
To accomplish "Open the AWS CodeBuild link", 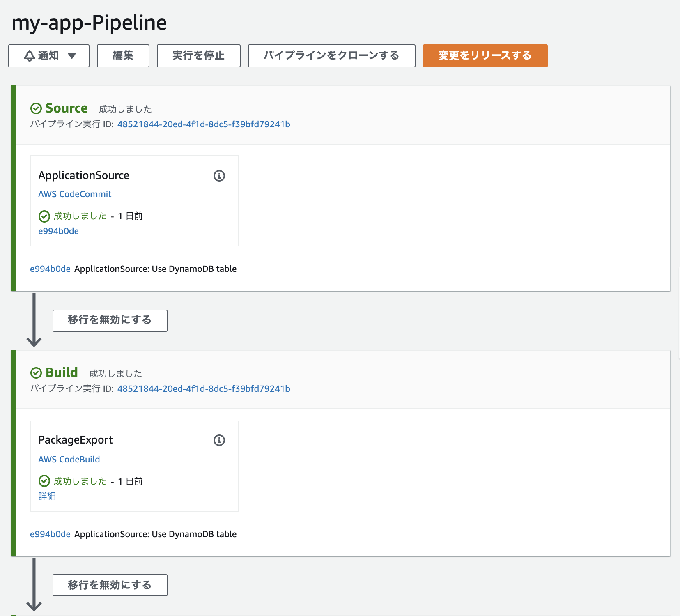I will (69, 460).
